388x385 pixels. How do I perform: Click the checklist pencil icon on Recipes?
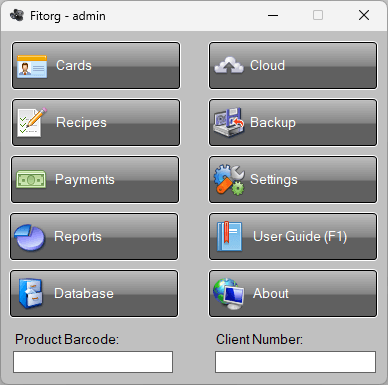(32, 122)
